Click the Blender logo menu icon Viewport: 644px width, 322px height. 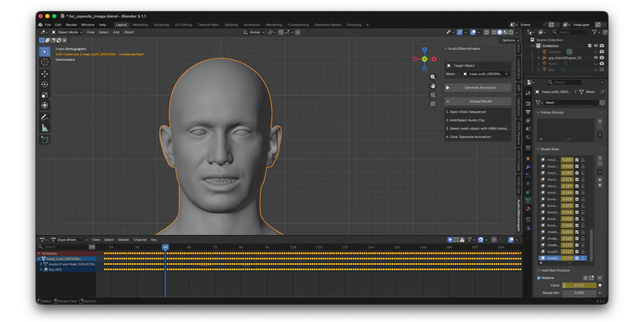coord(40,25)
